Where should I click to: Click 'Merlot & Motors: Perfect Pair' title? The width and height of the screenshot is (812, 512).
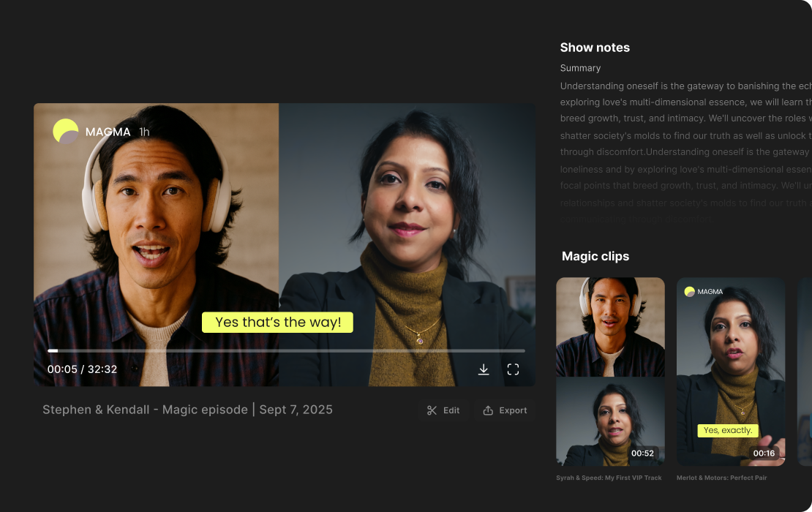coord(721,478)
